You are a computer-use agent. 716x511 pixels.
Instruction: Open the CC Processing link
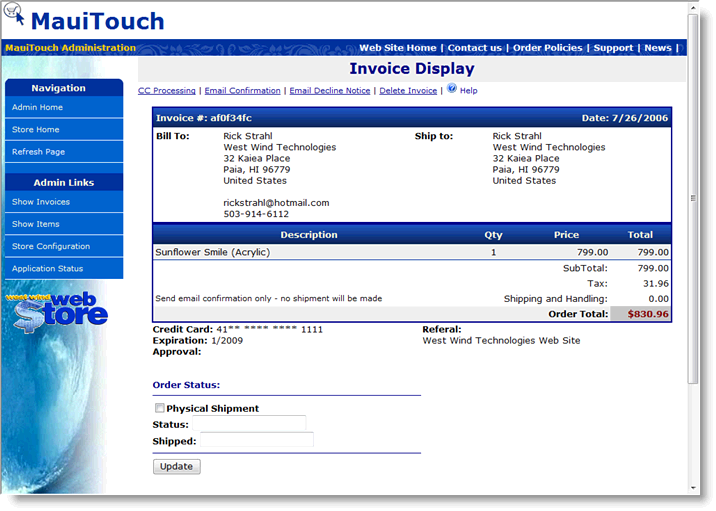(167, 91)
